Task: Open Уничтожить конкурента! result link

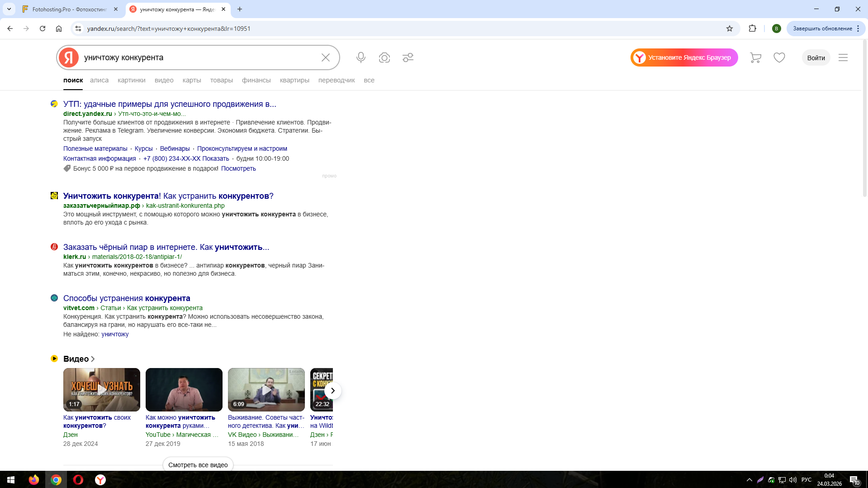Action: [x=168, y=196]
